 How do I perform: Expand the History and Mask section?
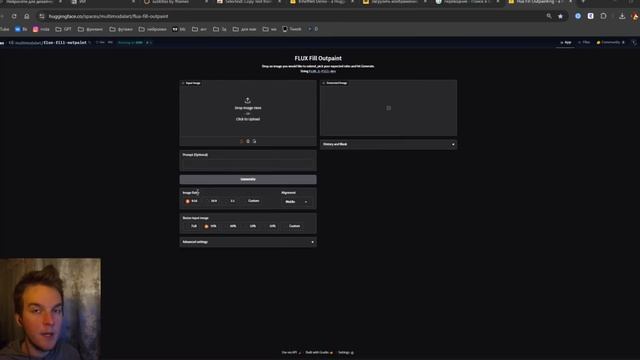tap(389, 144)
